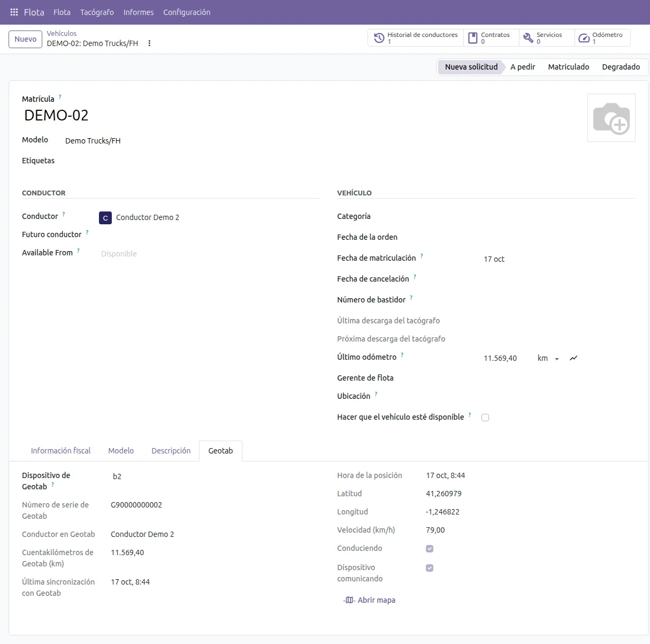Open the km unit dropdown
Viewport: 650px width, 644px height.
[x=548, y=358]
